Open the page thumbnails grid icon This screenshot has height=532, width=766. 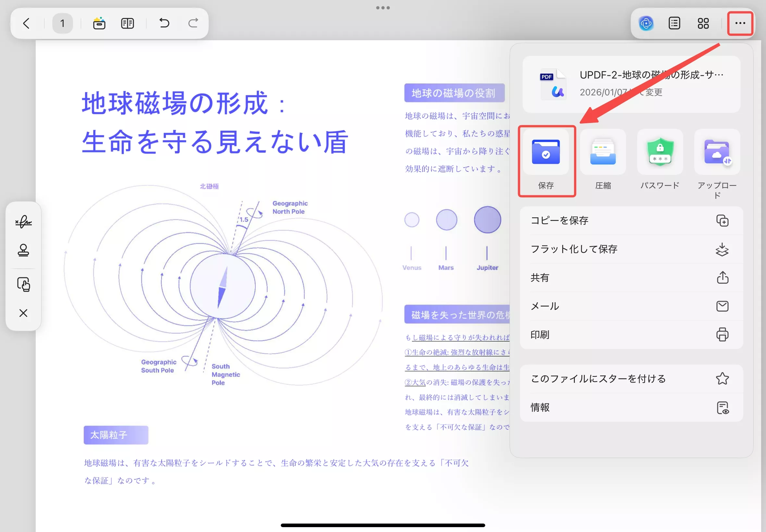(x=703, y=23)
